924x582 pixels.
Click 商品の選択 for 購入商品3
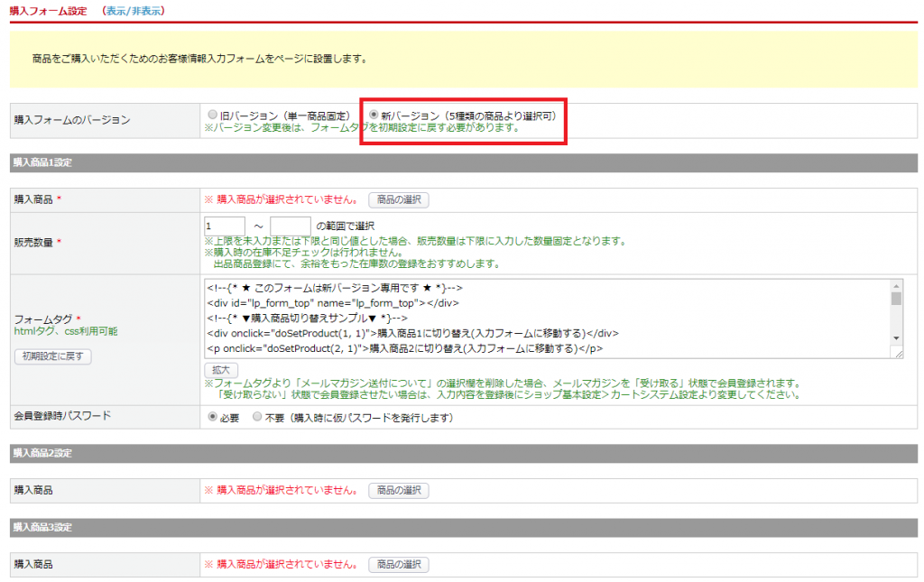click(x=398, y=564)
